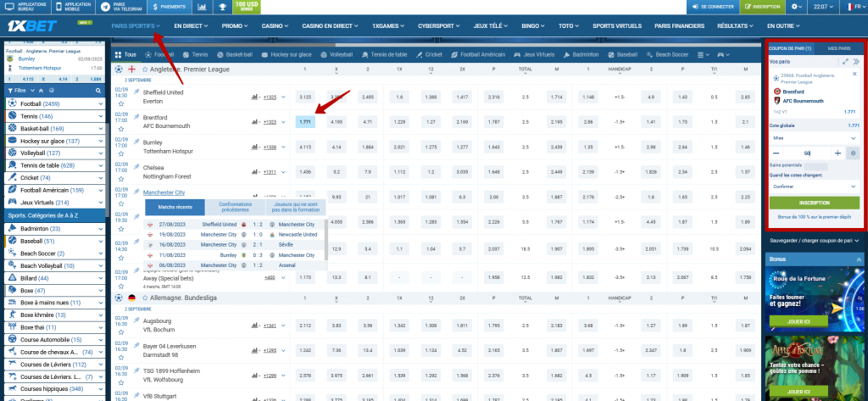Expand bet slip to full screen
Viewport: 868px width, 401px height.
click(x=845, y=62)
